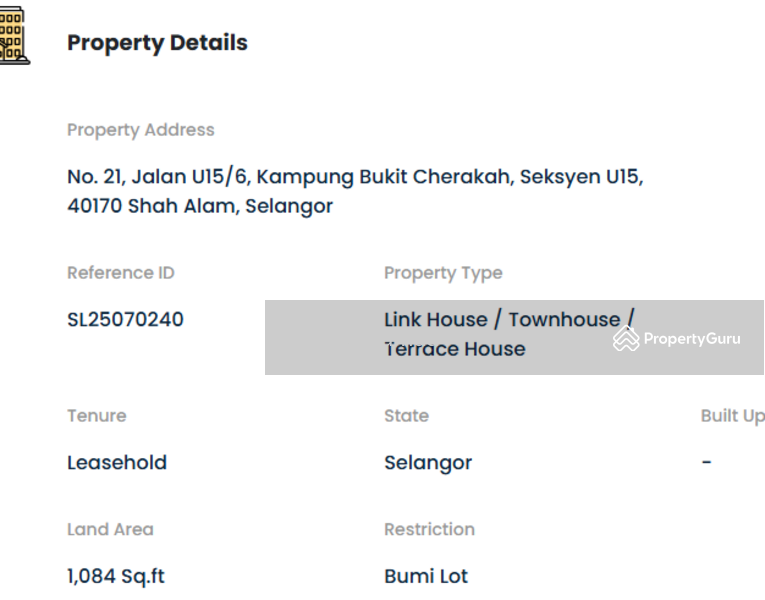Viewport: 765px width, 600px height.
Task: Click the Restriction label
Action: (429, 530)
